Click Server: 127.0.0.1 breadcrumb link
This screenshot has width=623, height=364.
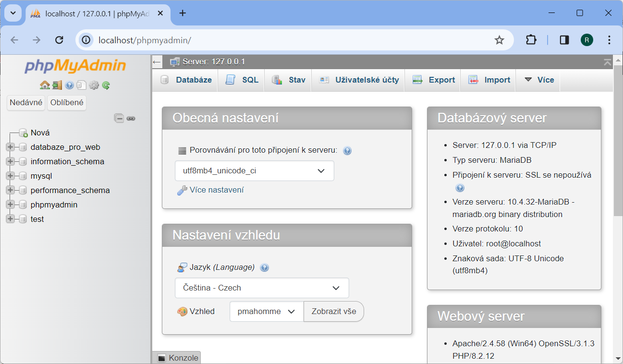214,61
